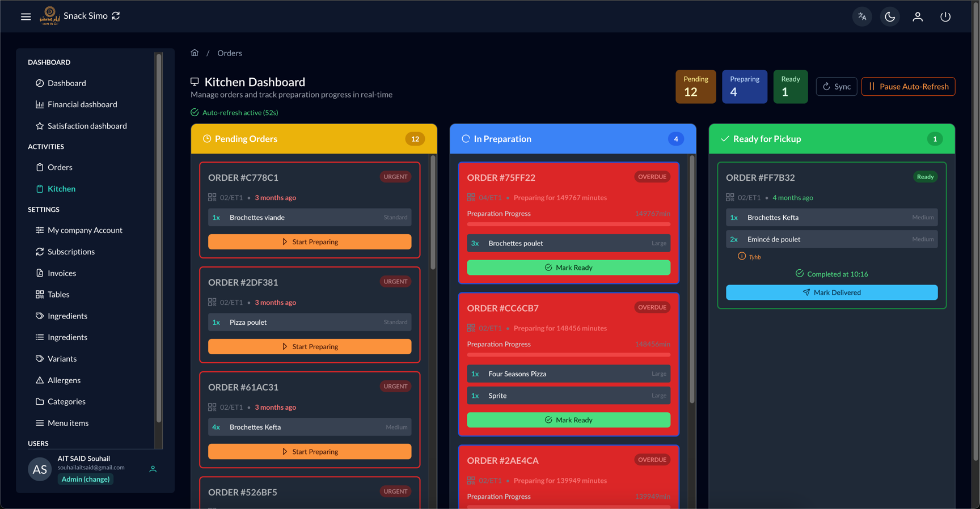Click Brochettes viande item row
This screenshot has height=509, width=980.
coord(310,218)
